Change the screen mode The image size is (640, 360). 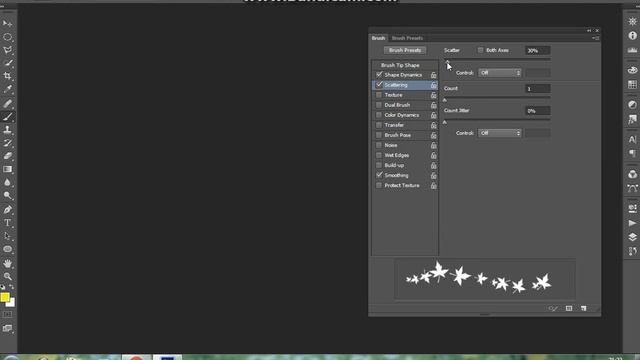coord(7,329)
